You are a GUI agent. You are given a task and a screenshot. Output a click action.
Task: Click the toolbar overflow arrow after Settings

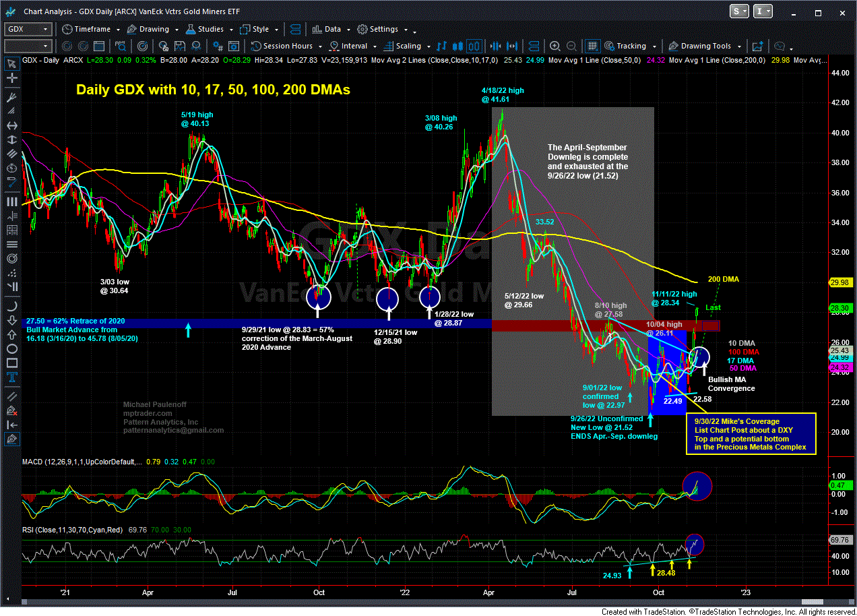(x=415, y=31)
